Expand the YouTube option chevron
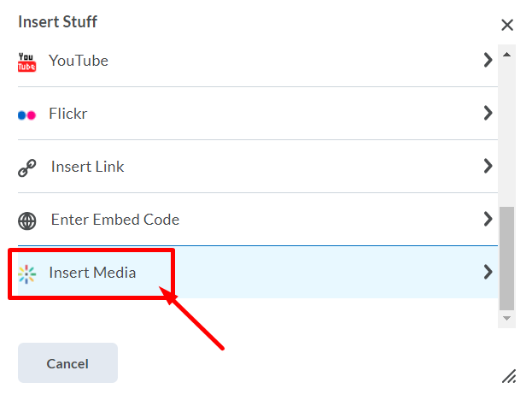Viewport: 532px width, 406px height. [x=488, y=60]
